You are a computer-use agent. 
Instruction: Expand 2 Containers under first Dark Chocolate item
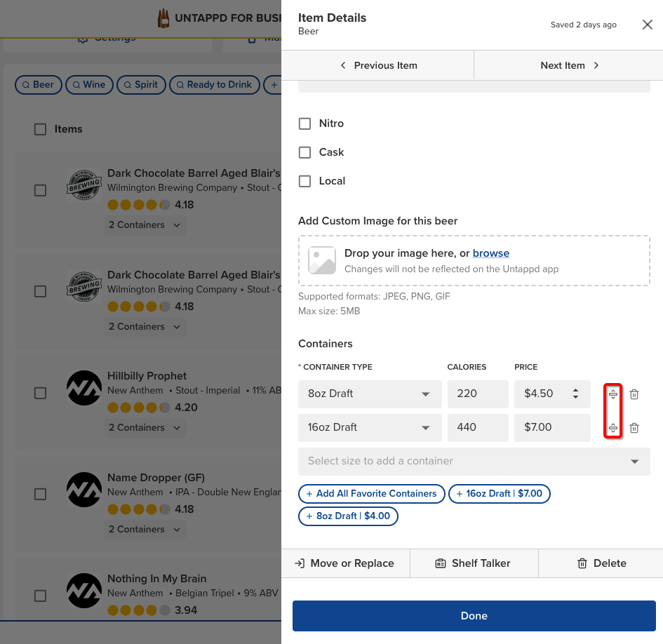[145, 225]
